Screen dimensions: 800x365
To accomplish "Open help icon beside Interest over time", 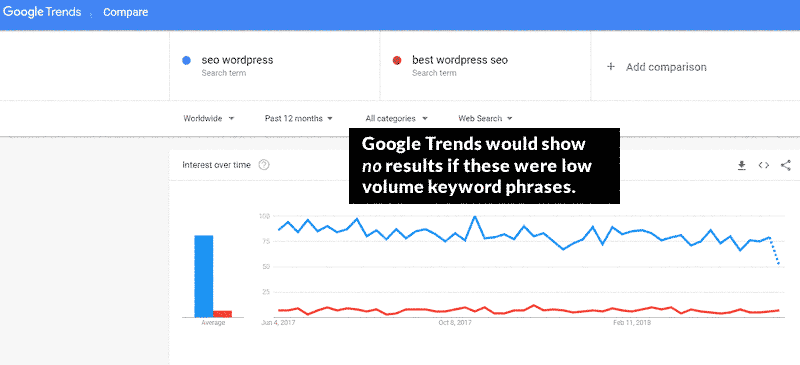I will (x=264, y=165).
